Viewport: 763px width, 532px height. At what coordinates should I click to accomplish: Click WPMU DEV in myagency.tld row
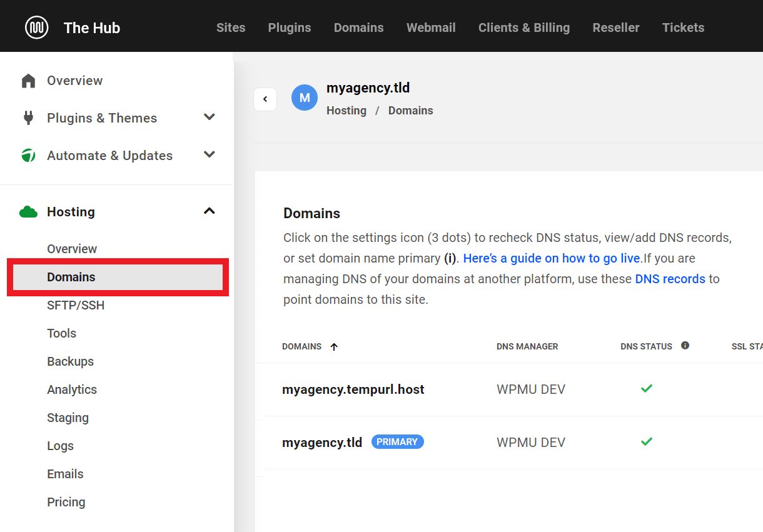[531, 443]
